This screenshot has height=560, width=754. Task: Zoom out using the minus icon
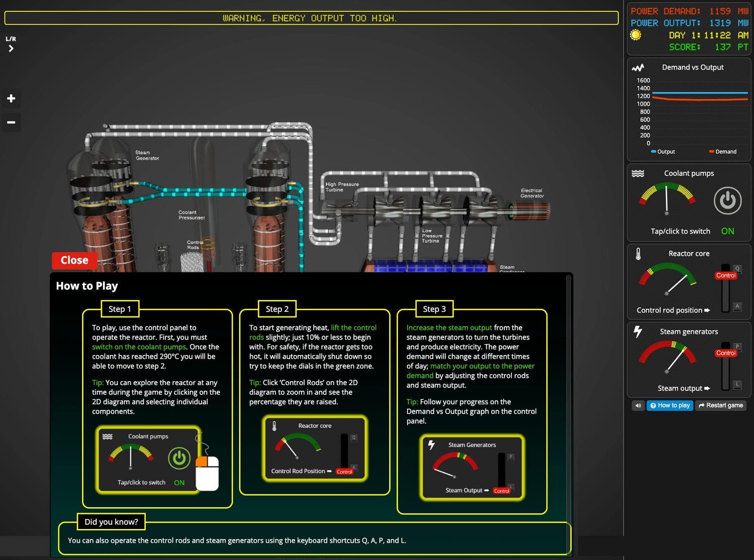coord(11,122)
